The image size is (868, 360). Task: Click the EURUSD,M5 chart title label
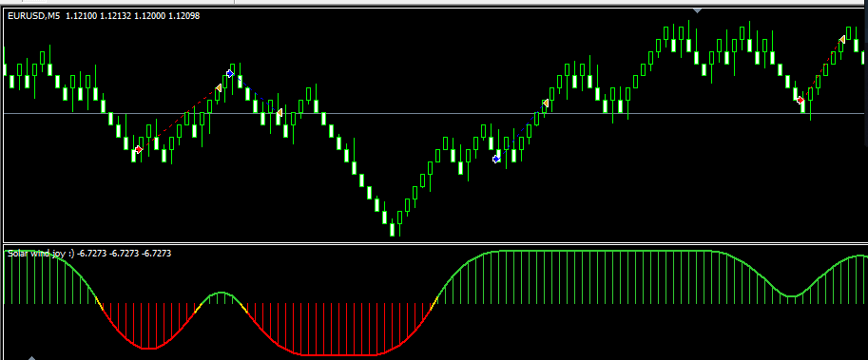(x=34, y=16)
